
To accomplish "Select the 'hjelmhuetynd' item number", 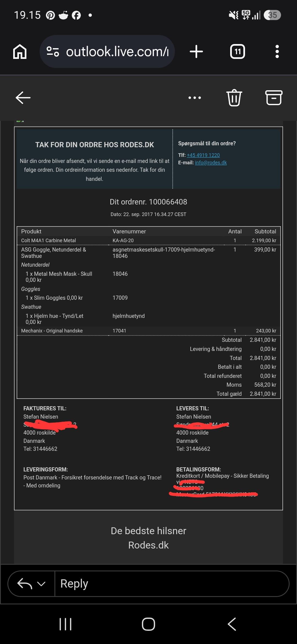I will coord(128,316).
